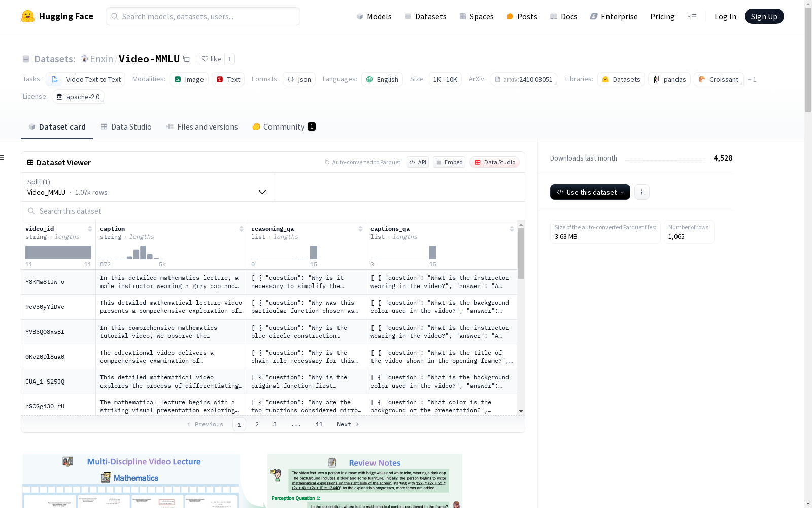Jump to page 11 of dataset viewer
The width and height of the screenshot is (812, 508).
pyautogui.click(x=319, y=424)
